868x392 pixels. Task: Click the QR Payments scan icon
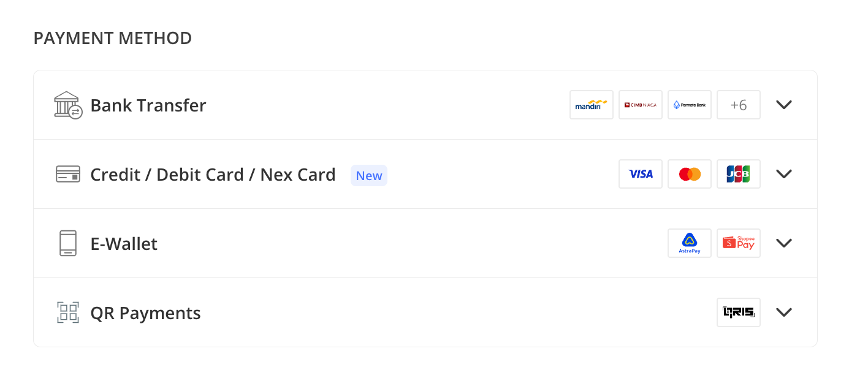pos(67,312)
